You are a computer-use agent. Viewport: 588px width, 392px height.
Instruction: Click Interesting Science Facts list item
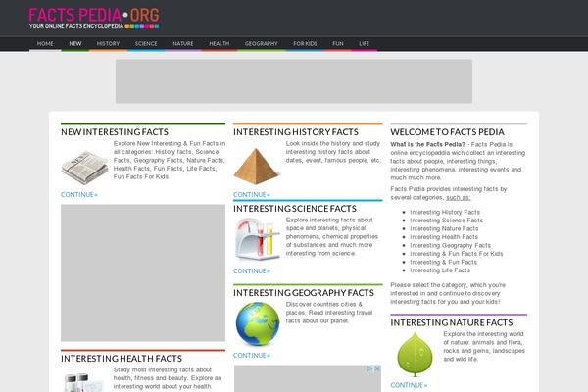(x=446, y=220)
